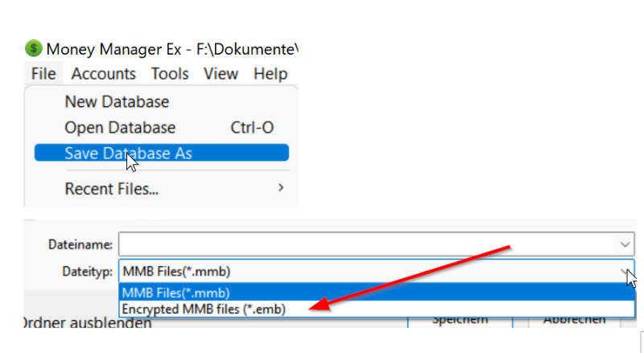This screenshot has height=353, width=644.
Task: Click the Speichern button
Action: pos(460,322)
